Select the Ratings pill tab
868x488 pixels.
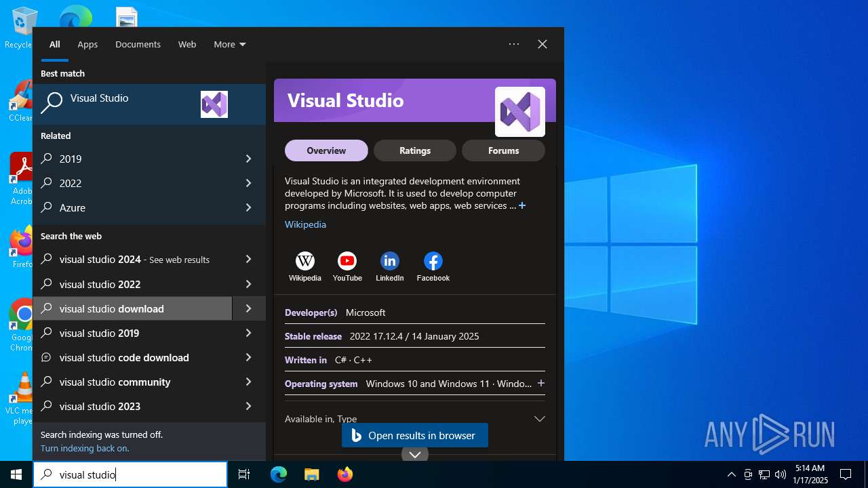coord(415,150)
